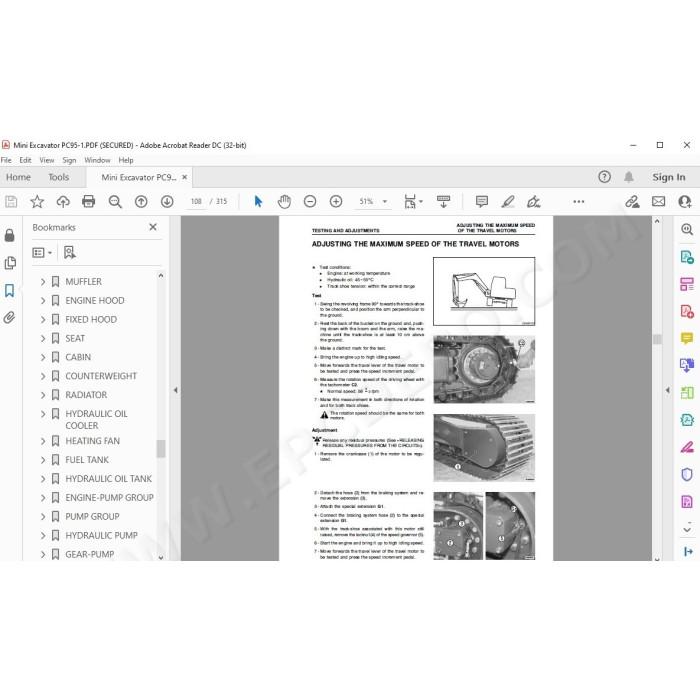Select the highlight pen tool

click(508, 202)
